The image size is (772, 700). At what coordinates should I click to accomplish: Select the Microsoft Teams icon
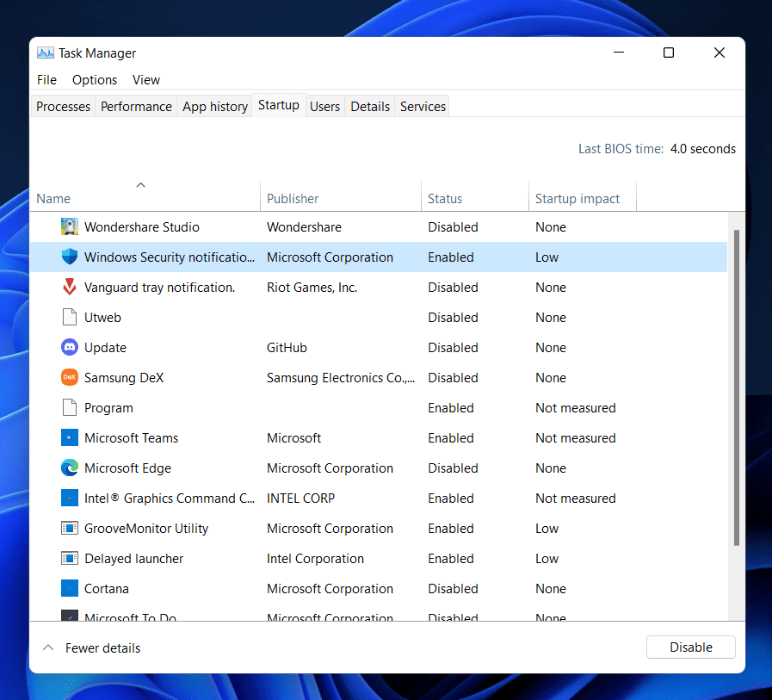[x=70, y=438]
